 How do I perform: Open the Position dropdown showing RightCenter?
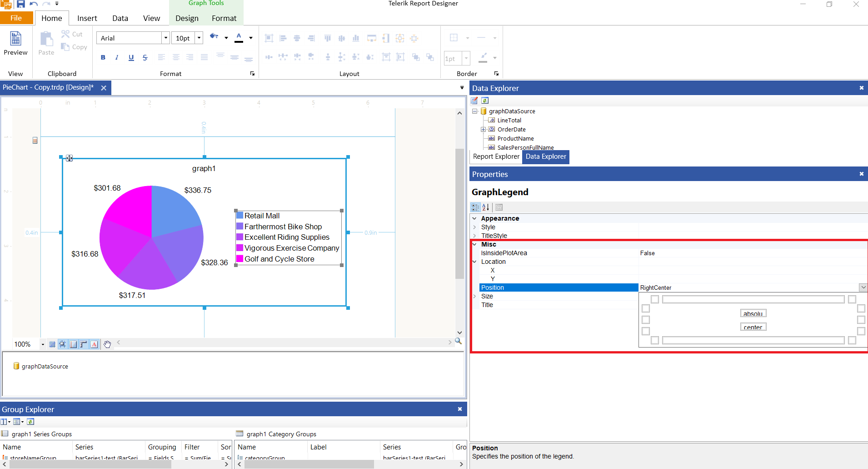862,287
